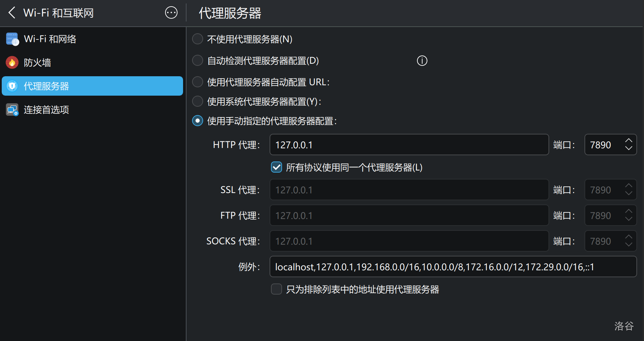Click the 连接首选项 monitor icon

[12, 110]
